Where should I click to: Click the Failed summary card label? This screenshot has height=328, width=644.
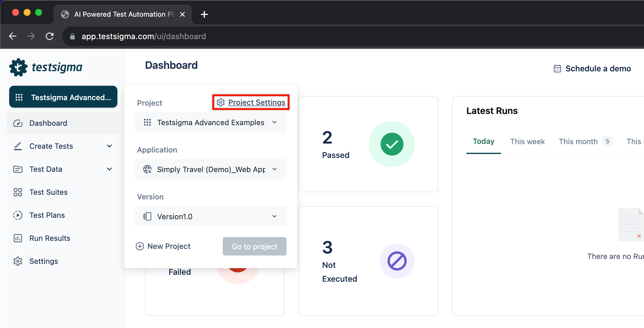click(180, 272)
